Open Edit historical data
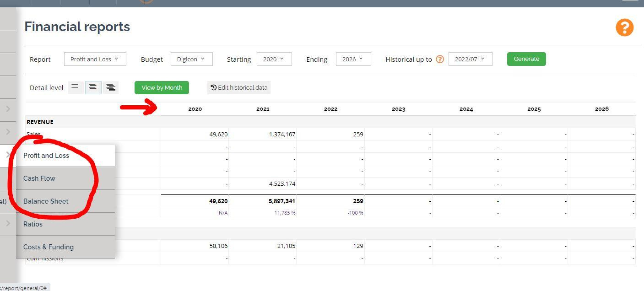Image resolution: width=644 pixels, height=291 pixels. [x=238, y=87]
